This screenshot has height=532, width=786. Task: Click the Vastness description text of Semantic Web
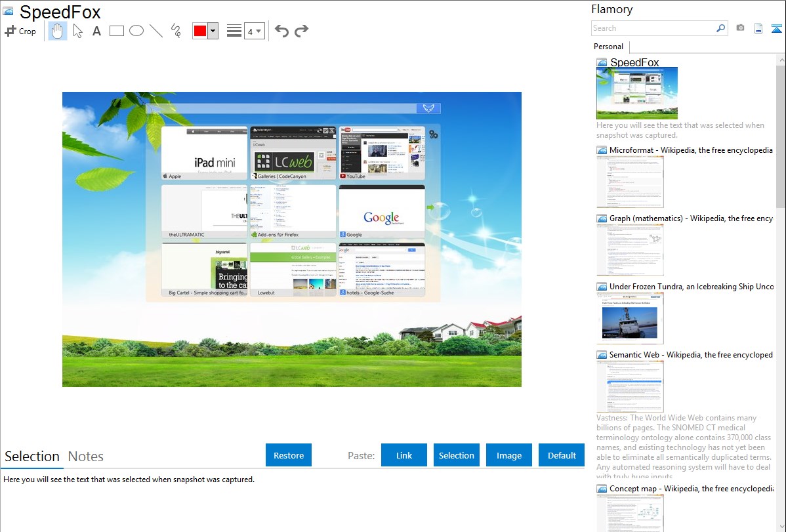click(x=684, y=447)
